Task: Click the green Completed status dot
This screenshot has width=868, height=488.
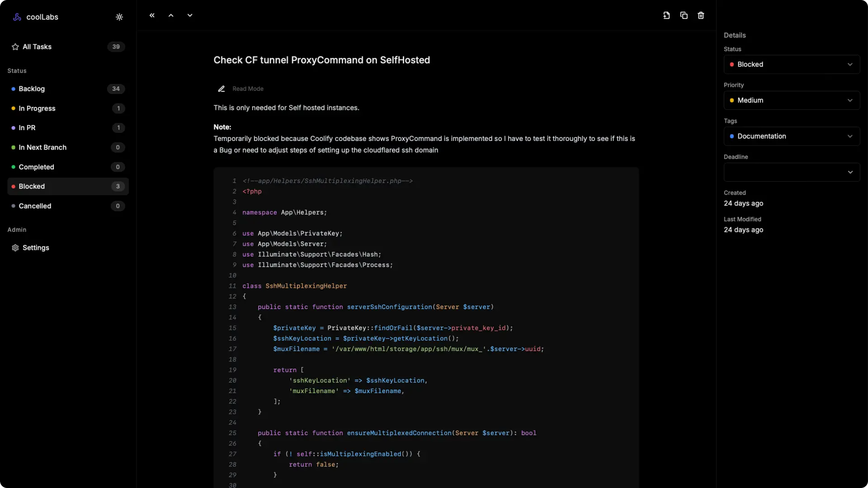Action: [14, 167]
